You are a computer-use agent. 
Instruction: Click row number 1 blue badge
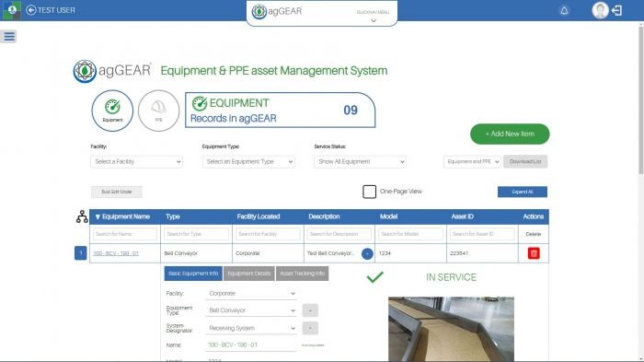click(x=81, y=253)
